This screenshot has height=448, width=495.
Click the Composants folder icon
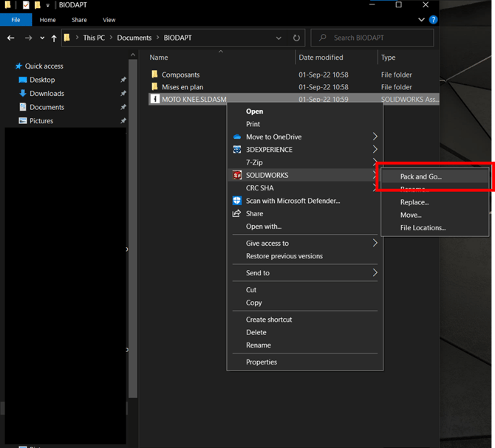click(x=154, y=75)
